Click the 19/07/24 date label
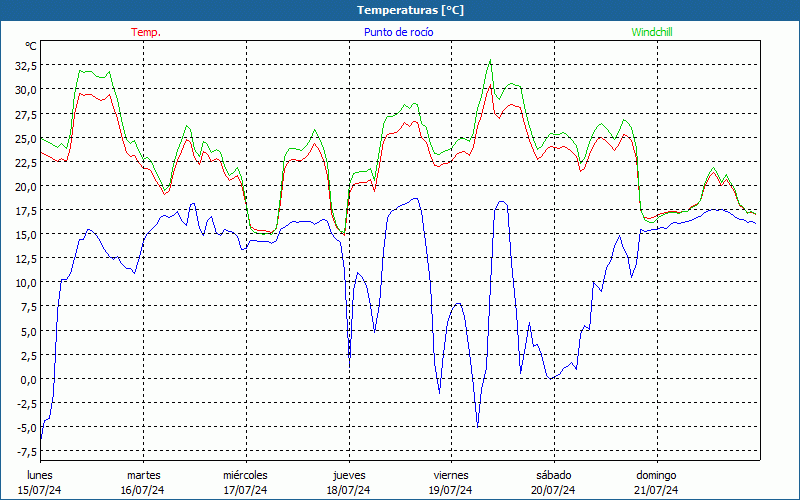Viewport: 800px width, 500px height. coord(451,490)
